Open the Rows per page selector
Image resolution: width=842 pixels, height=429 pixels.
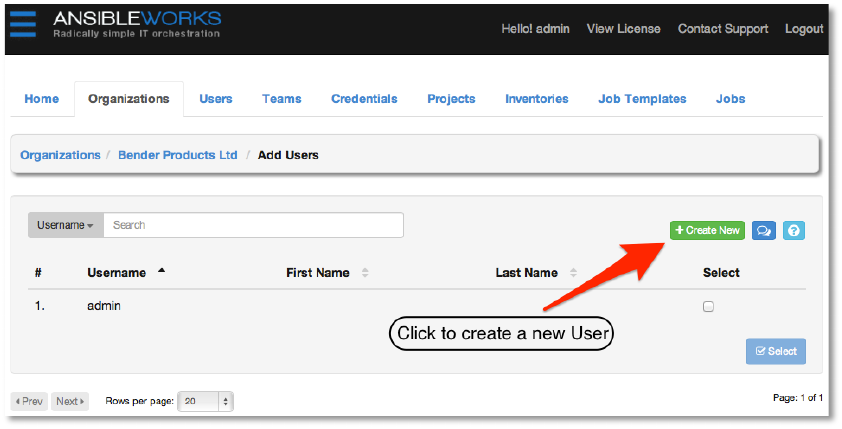click(x=207, y=401)
